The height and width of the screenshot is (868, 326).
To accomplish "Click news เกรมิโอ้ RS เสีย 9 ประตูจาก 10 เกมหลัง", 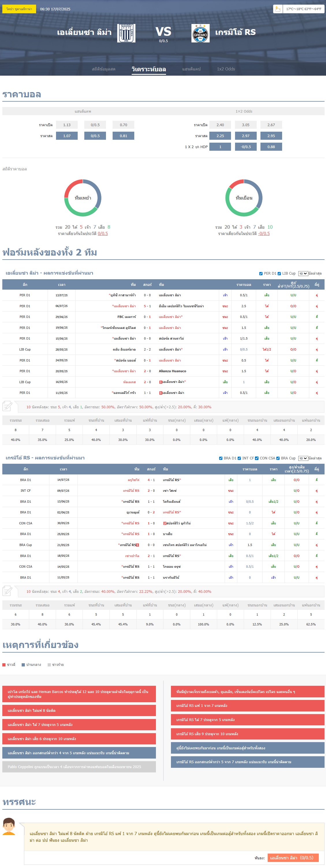I will (248, 733).
